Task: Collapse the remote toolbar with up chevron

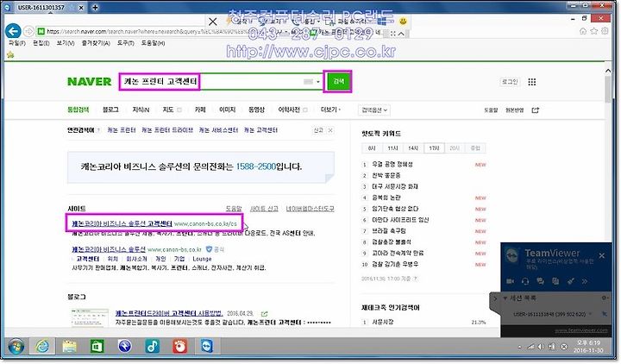Action: tap(401, 34)
